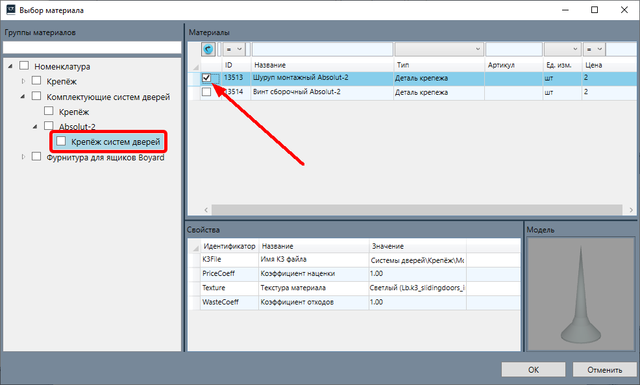This screenshot has height=385, width=640.
Task: Sort by the ID column header
Action: coord(236,65)
